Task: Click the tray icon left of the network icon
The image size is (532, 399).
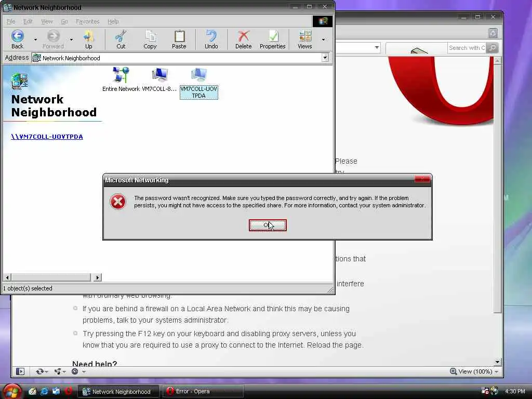Action: (x=485, y=391)
